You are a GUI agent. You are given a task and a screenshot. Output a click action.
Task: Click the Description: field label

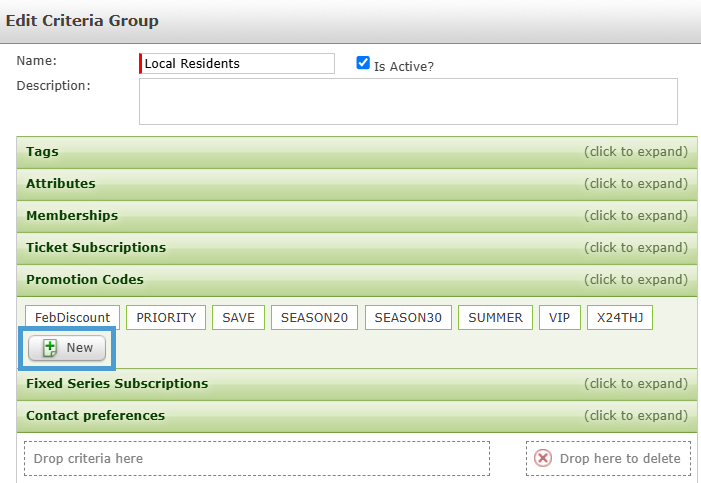(x=53, y=85)
